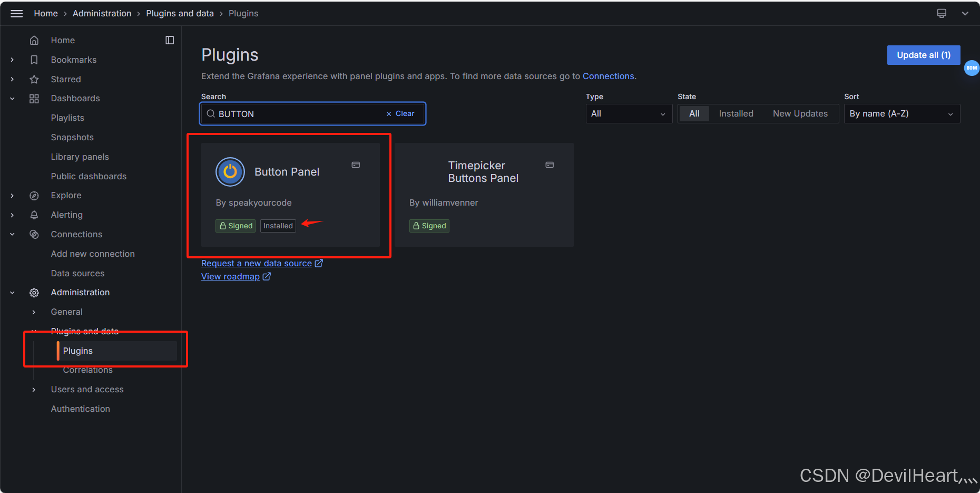The height and width of the screenshot is (493, 980).
Task: Click Administration label in sidebar
Action: [x=80, y=293]
